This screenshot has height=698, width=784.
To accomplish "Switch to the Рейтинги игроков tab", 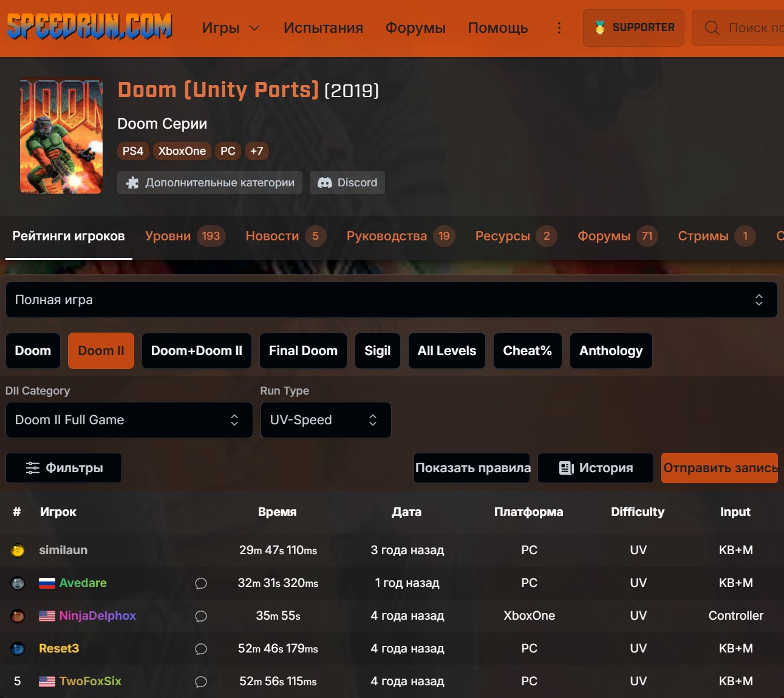I will point(69,236).
